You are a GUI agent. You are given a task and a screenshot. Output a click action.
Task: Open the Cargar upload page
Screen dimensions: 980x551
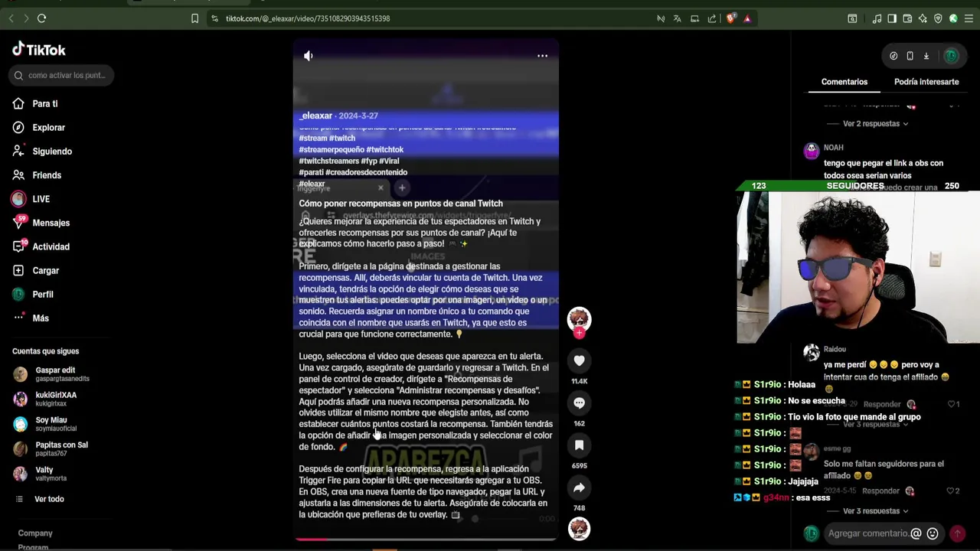pyautogui.click(x=36, y=270)
